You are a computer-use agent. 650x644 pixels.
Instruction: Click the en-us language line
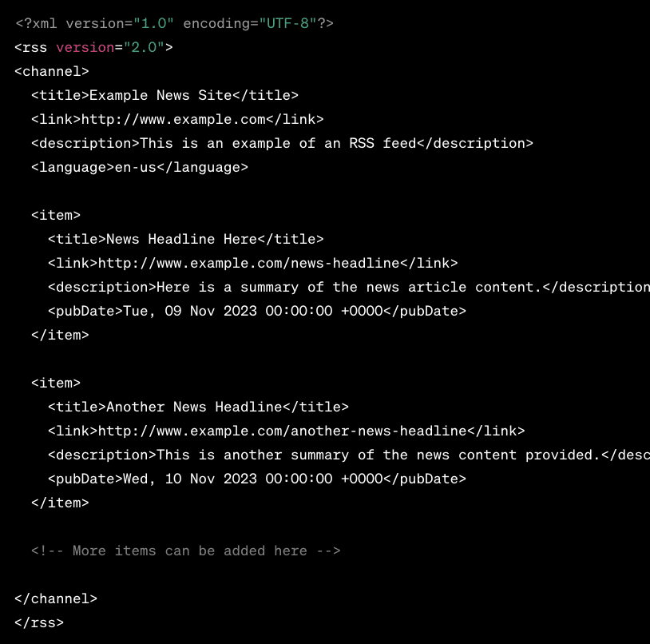(140, 167)
